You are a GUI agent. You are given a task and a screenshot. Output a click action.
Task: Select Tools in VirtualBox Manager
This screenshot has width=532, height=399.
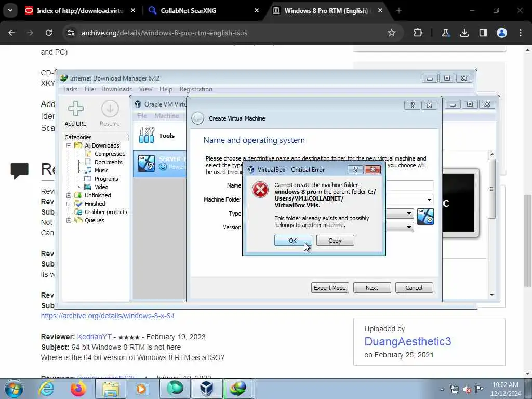coord(159,135)
